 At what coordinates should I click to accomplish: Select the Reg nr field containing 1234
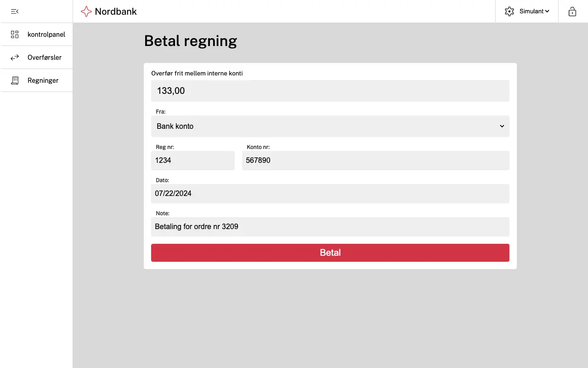pyautogui.click(x=192, y=161)
